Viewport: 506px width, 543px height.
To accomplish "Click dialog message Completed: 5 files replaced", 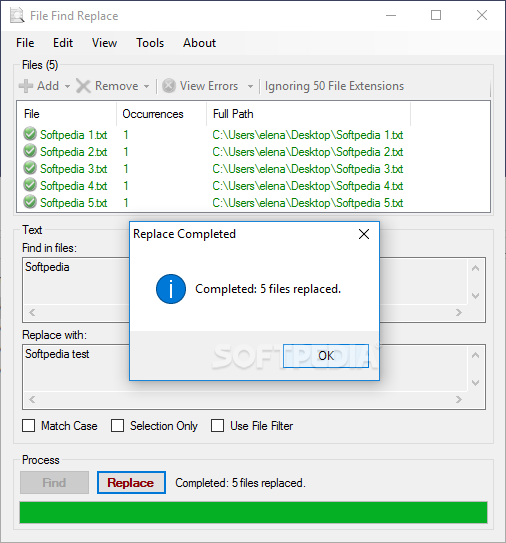I will click(x=268, y=289).
